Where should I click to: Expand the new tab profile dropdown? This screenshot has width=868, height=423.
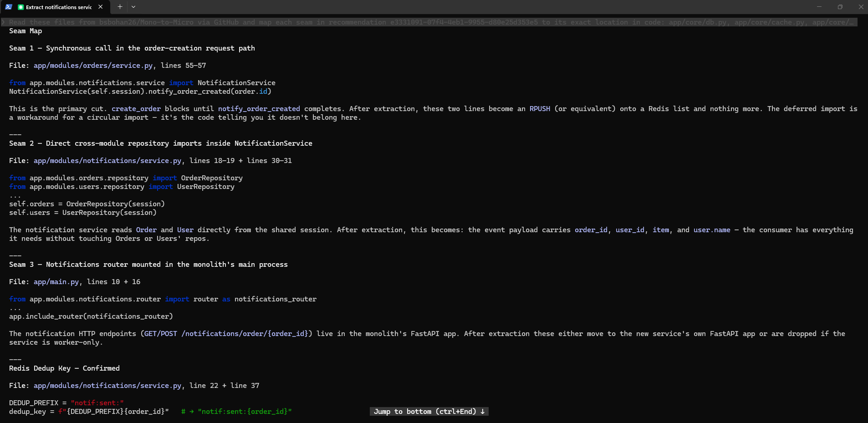[x=133, y=7]
